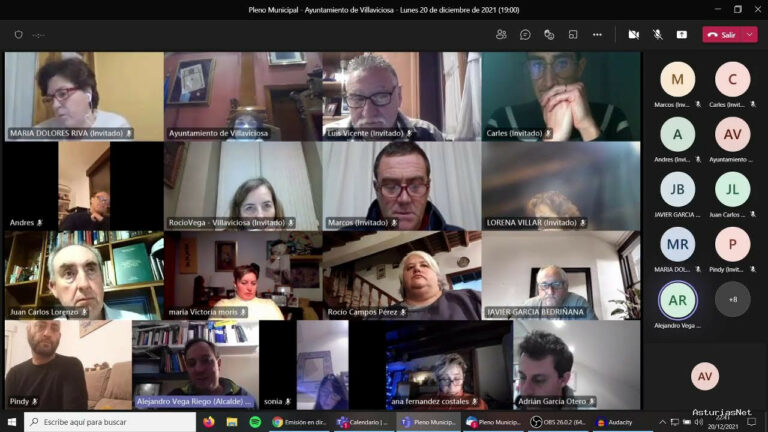The image size is (768, 432).
Task: Expand the dropdown arrow beside Salir
Action: click(750, 35)
